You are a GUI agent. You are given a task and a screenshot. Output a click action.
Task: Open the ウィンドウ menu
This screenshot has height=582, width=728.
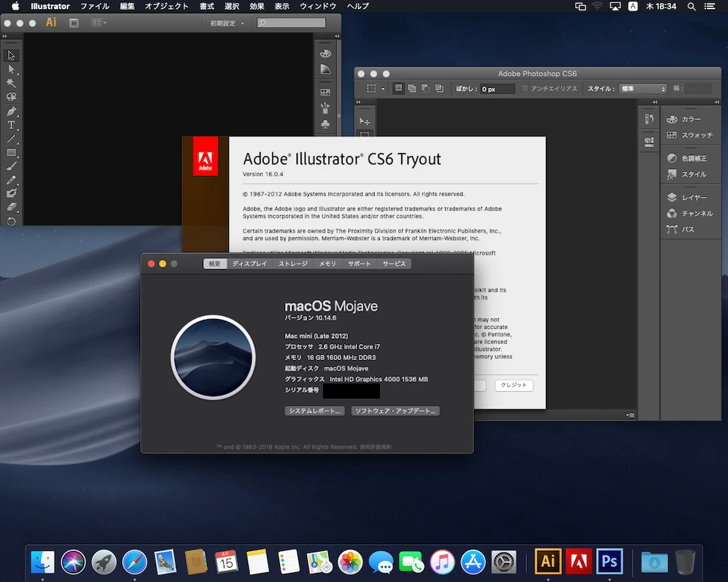click(318, 6)
